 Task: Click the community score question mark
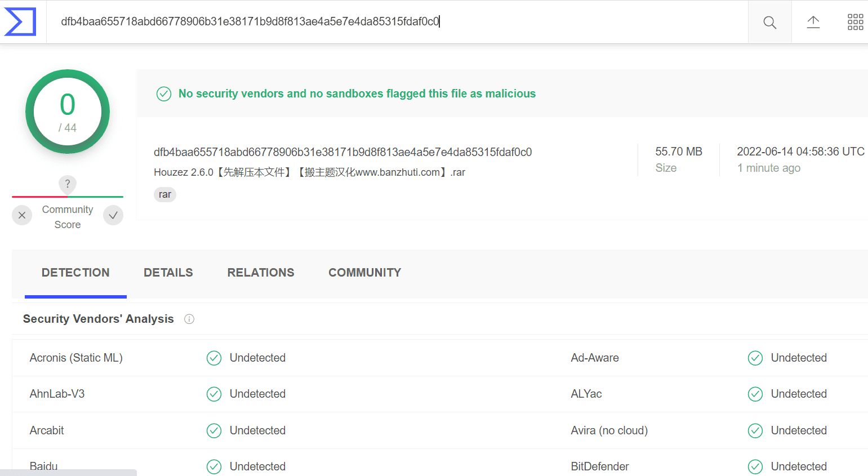(x=68, y=184)
